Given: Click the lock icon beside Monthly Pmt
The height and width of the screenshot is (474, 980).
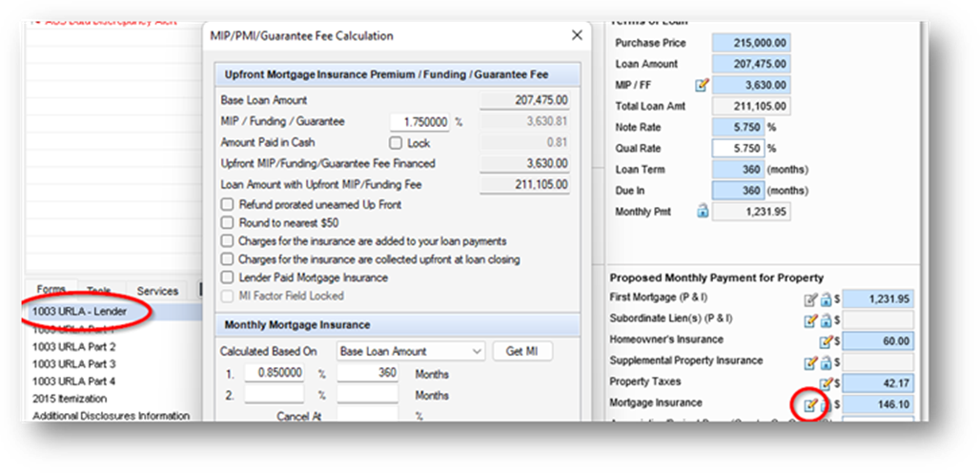Looking at the screenshot, I should (702, 212).
